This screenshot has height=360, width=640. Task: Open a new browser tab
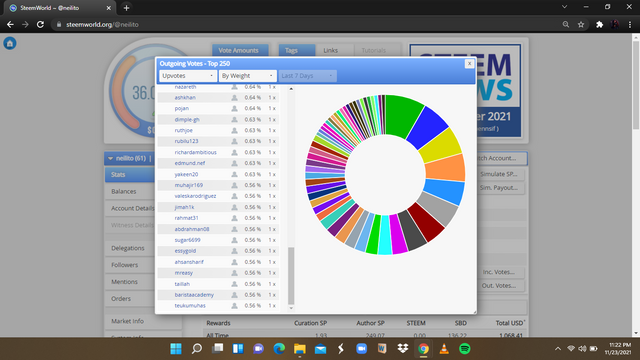click(x=126, y=8)
